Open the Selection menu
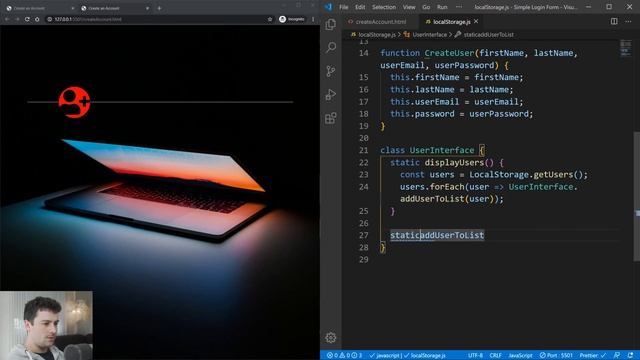640x360 pixels. click(x=384, y=7)
